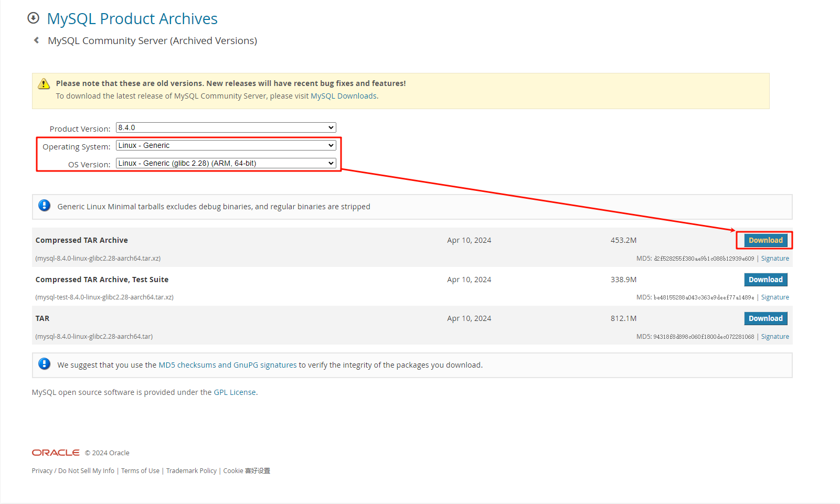
Task: Click the MD5 hash of Compressed TAR Archive
Action: 704,259
